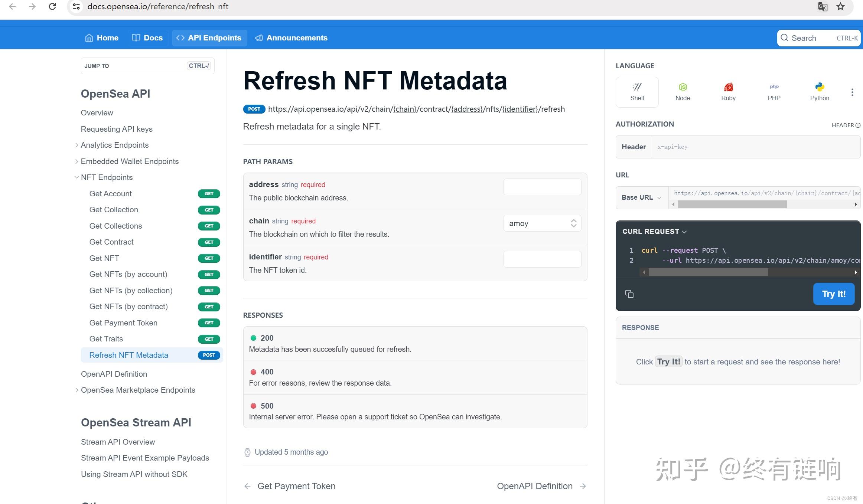Open Get NFTs (by collection) endpoint
Screen dimensions: 863x504
[131, 291]
